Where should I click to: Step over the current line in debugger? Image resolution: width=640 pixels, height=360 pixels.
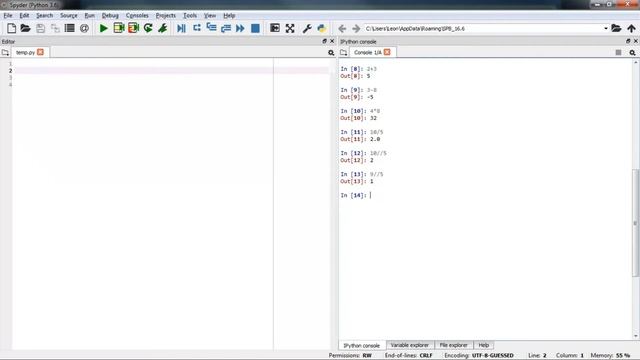coord(197,28)
